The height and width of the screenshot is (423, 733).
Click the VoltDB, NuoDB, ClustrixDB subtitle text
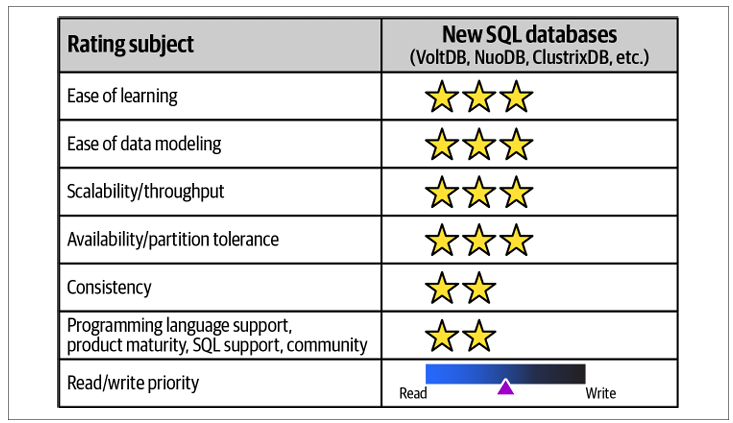click(x=529, y=58)
